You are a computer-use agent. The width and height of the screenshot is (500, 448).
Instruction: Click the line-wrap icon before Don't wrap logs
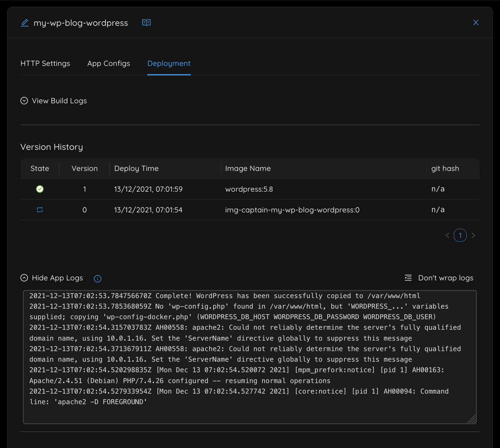[x=407, y=277]
